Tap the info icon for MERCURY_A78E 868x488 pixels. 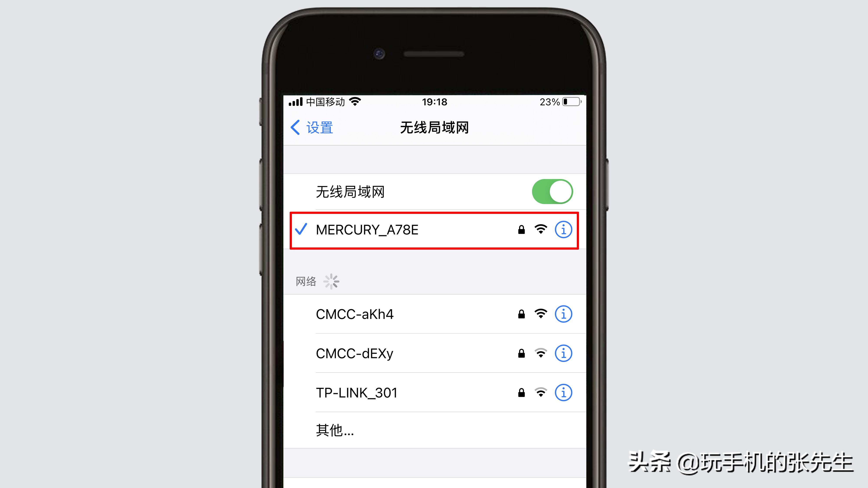point(562,229)
